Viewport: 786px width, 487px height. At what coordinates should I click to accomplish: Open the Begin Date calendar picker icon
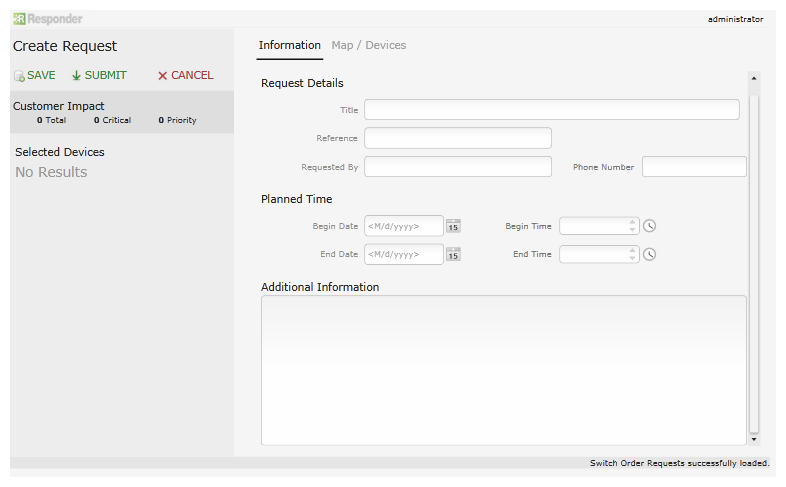(453, 226)
